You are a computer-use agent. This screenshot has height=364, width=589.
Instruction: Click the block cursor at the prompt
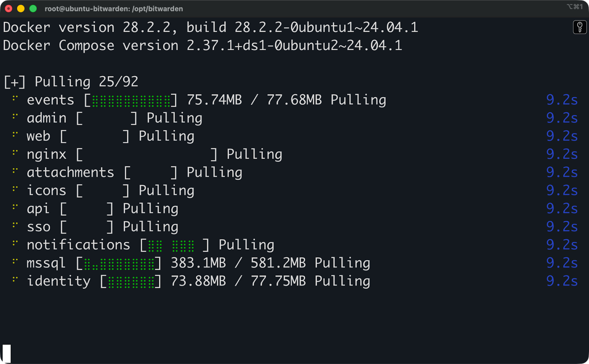6,354
